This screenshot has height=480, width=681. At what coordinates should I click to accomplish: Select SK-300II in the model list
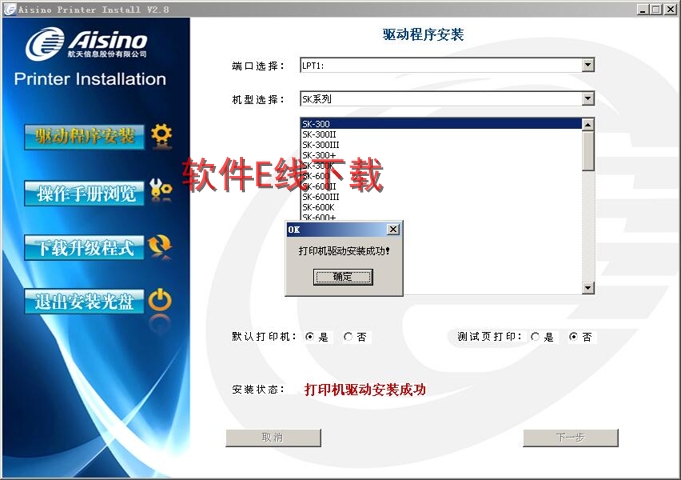(320, 134)
